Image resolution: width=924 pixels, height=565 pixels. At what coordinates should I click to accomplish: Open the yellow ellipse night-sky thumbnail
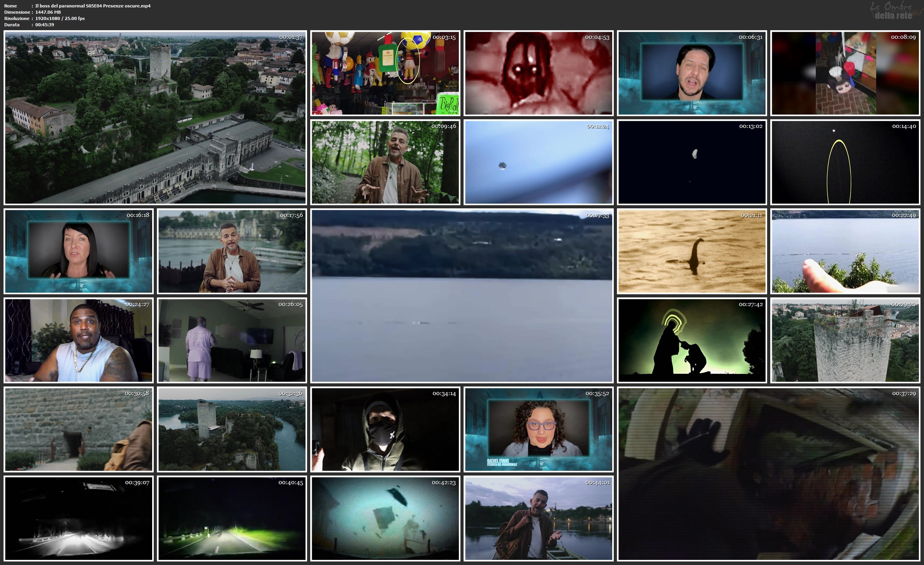click(x=845, y=162)
